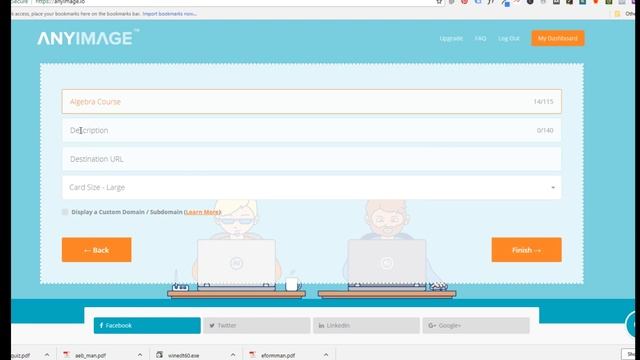The width and height of the screenshot is (640, 360).
Task: Enable Display a Custom Domain checkbox
Action: tap(65, 212)
